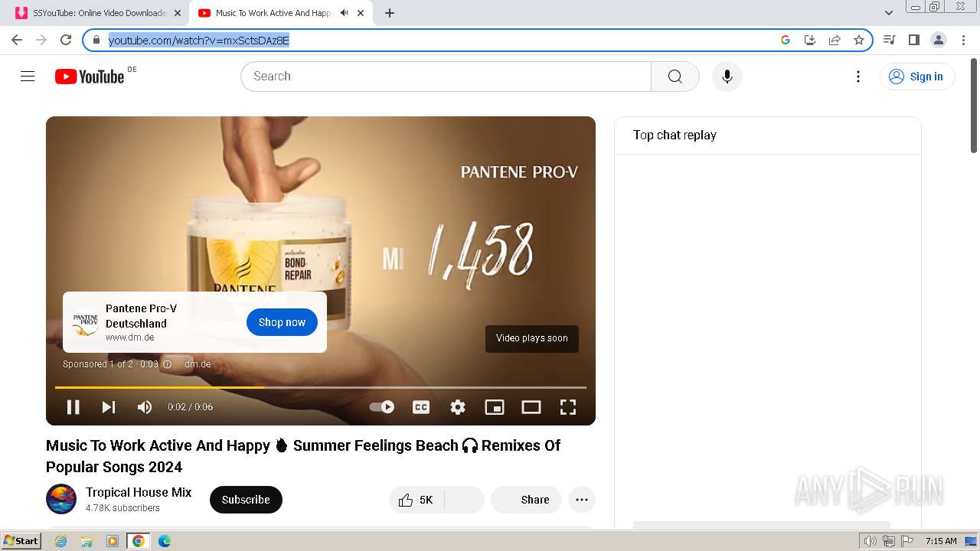The width and height of the screenshot is (980, 551).
Task: Open the player settings gear
Action: [x=458, y=407]
